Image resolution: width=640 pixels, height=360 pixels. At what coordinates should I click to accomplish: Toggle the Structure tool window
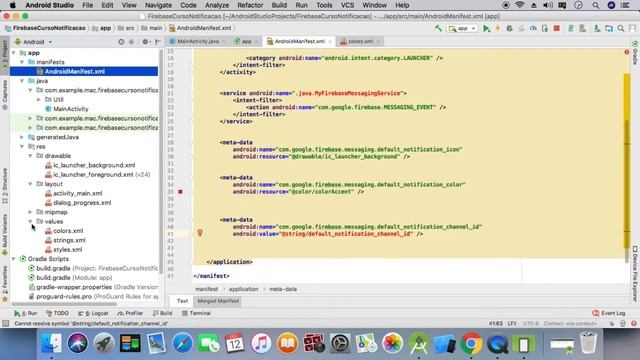[5, 186]
